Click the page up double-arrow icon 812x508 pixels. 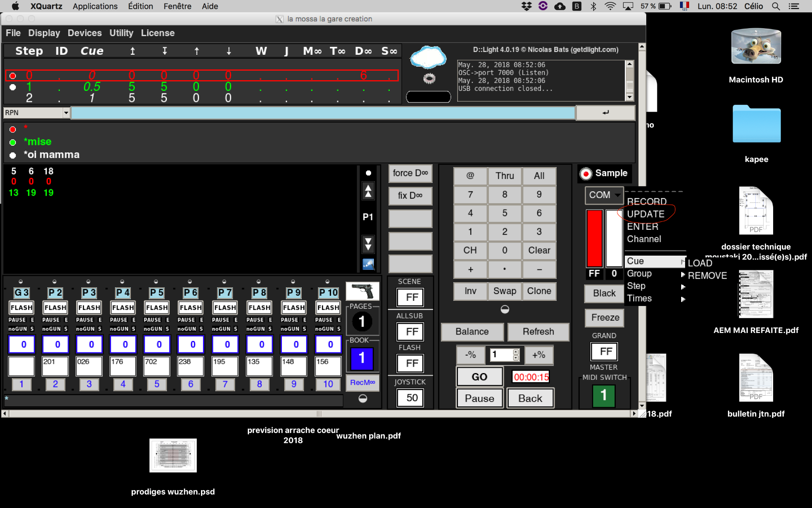(x=368, y=191)
